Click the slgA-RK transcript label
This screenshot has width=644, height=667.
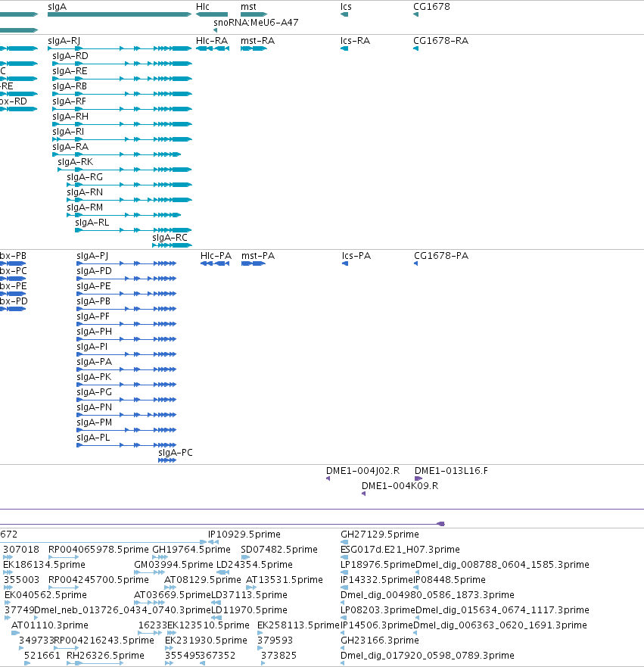[75, 162]
